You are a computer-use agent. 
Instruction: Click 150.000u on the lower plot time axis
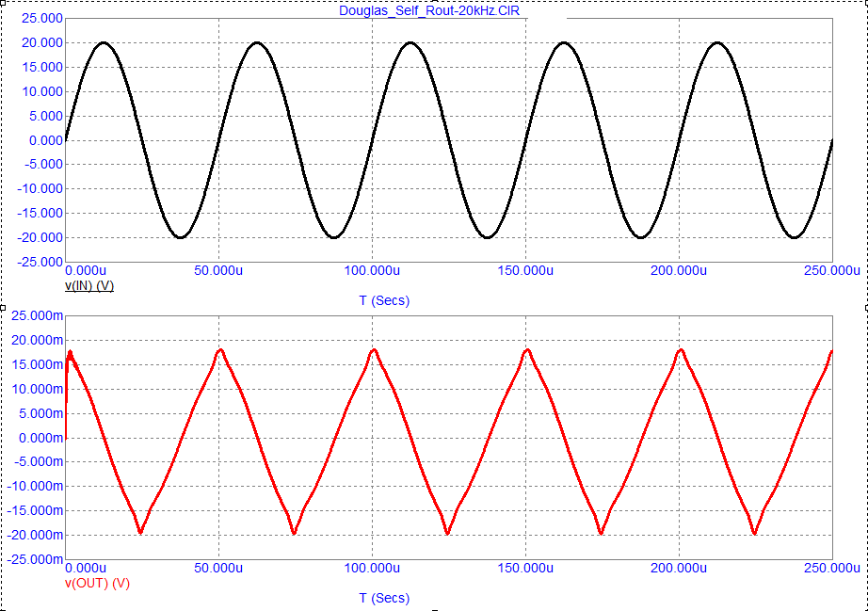point(525,568)
